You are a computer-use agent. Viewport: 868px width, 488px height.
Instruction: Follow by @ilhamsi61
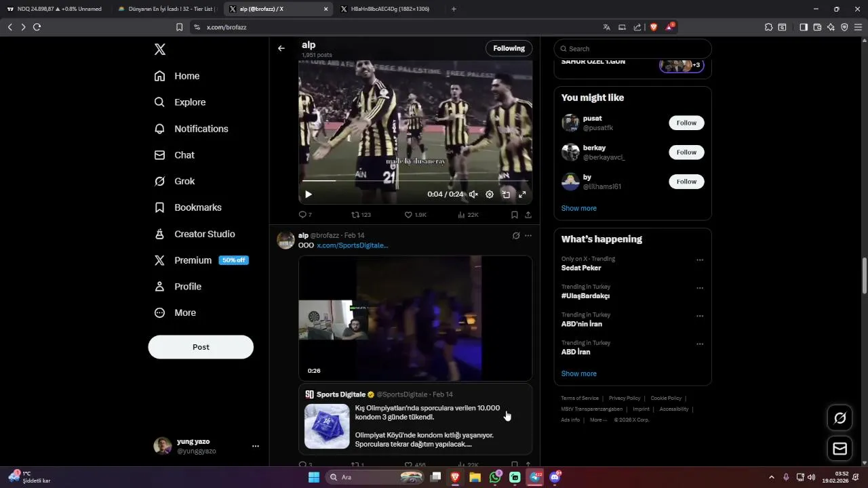686,182
